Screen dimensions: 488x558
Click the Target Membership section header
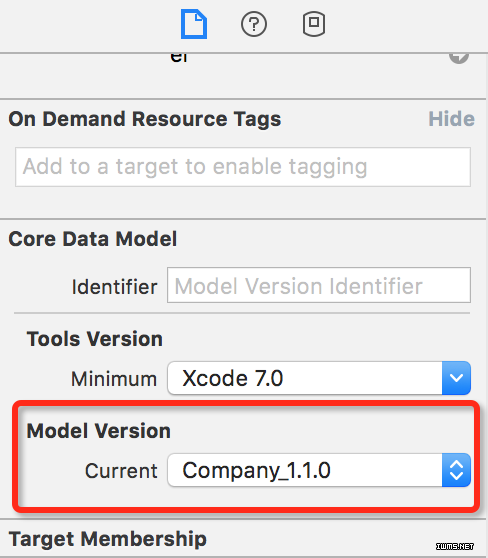point(107,539)
